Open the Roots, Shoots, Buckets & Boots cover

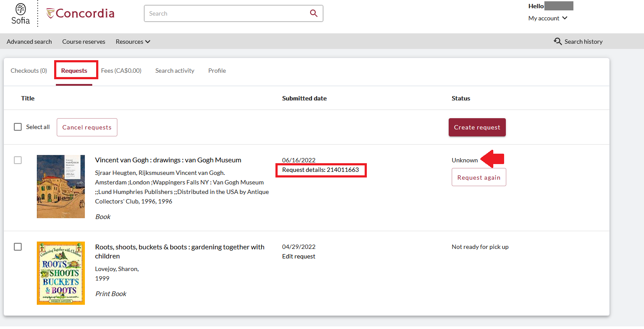(x=61, y=273)
